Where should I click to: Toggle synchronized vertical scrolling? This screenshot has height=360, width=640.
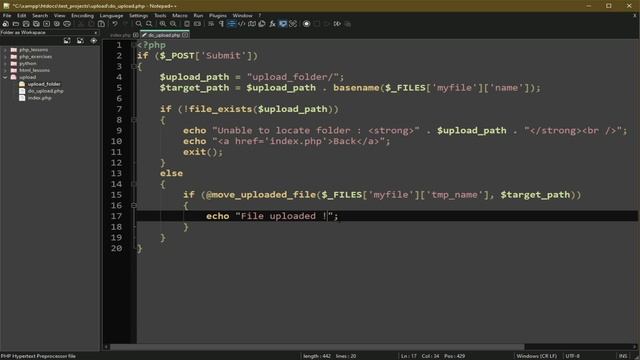click(187, 24)
